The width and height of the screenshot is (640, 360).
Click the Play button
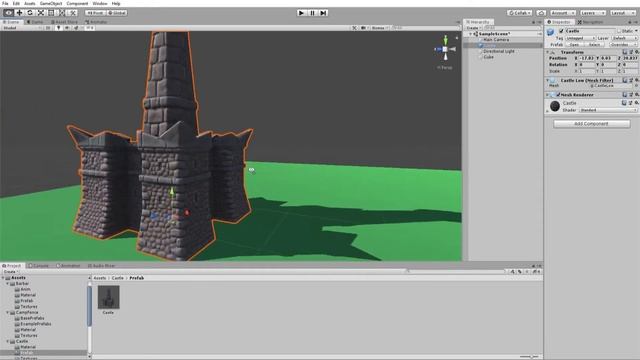[x=301, y=13]
